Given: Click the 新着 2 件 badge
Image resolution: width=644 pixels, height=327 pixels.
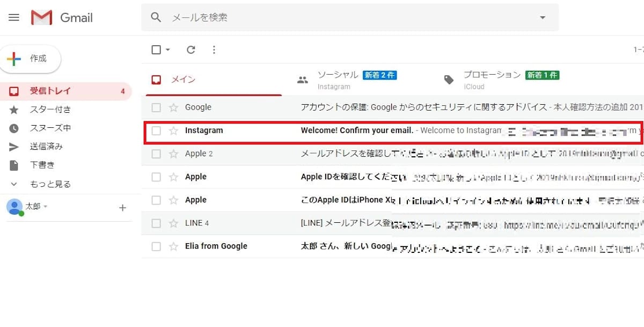Looking at the screenshot, I should pyautogui.click(x=380, y=75).
